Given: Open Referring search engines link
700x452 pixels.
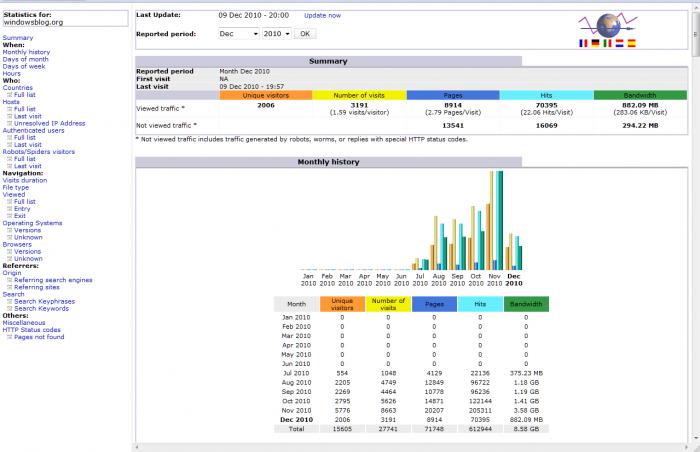Looking at the screenshot, I should point(53,280).
